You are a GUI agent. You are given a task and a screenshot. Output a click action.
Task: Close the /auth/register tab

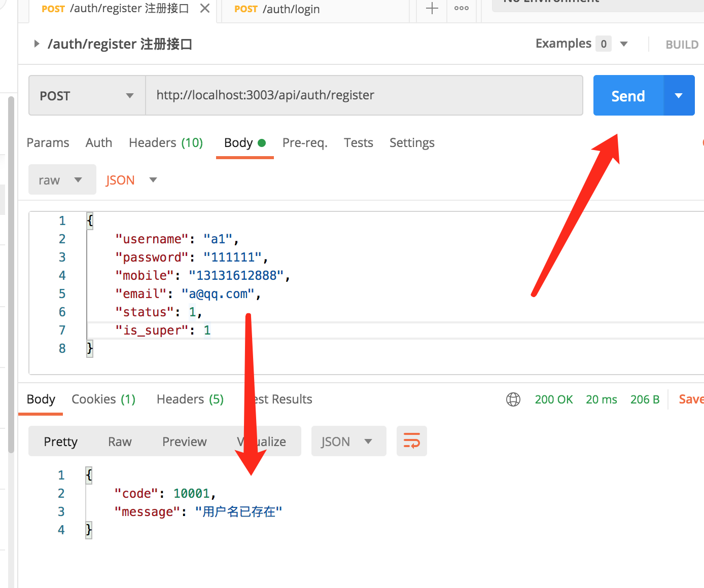click(205, 9)
